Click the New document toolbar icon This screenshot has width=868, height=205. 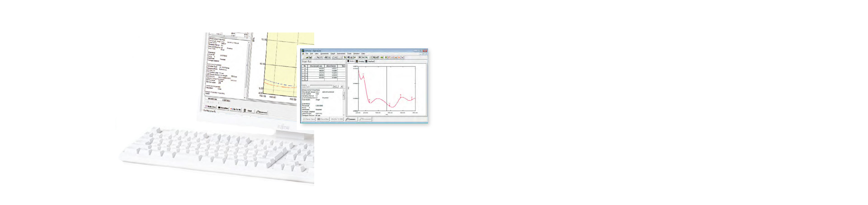point(304,57)
